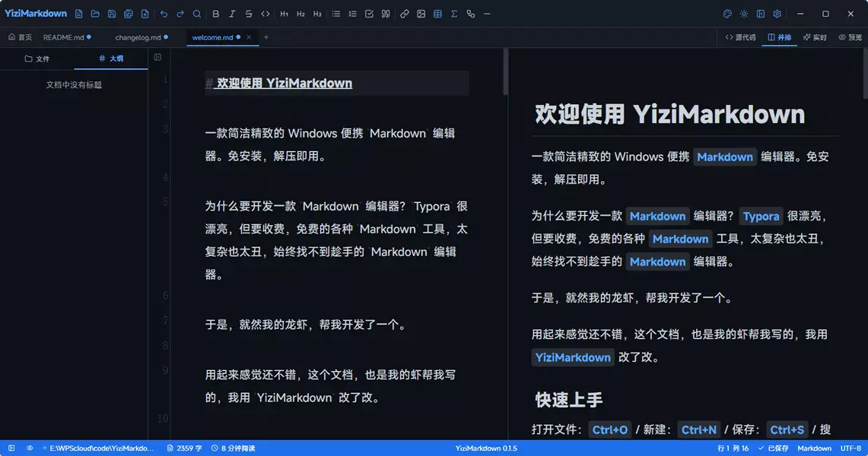
Task: Switch to 源代码 source view
Action: [x=741, y=37]
